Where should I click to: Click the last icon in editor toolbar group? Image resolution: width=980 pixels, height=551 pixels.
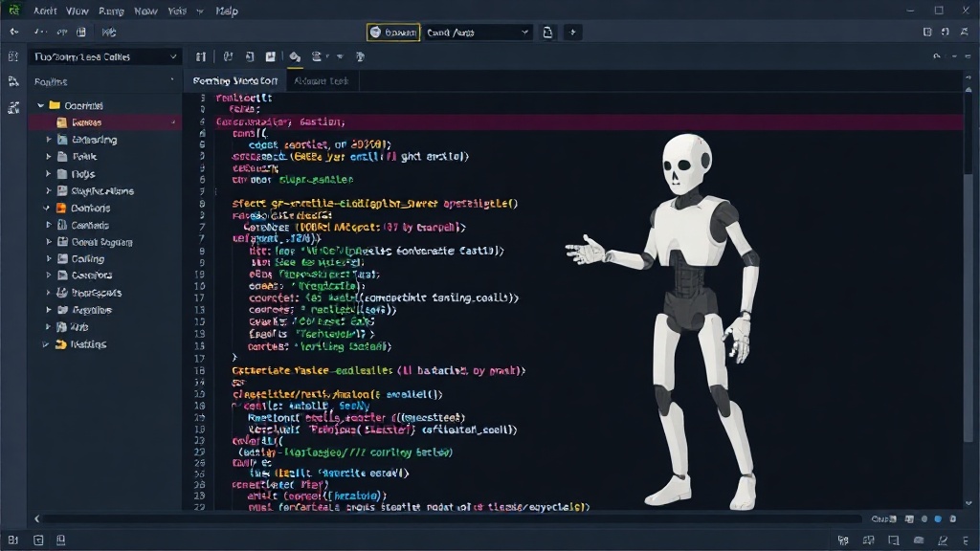point(360,56)
